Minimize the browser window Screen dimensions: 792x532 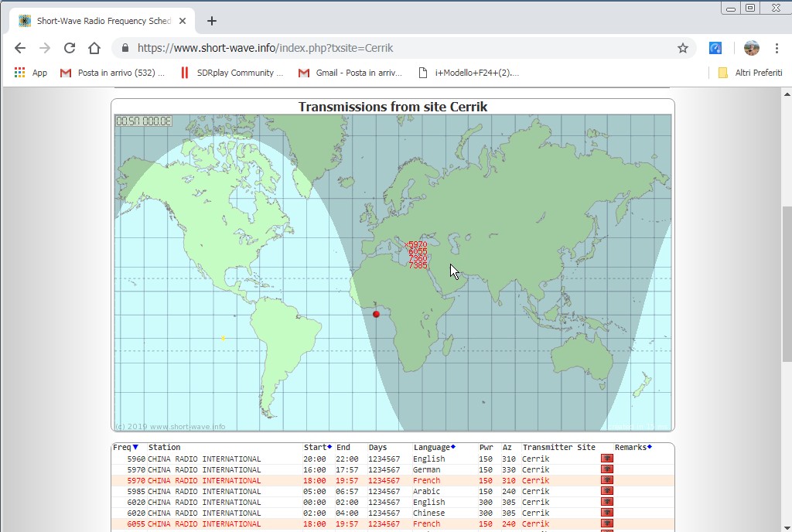[x=731, y=8]
